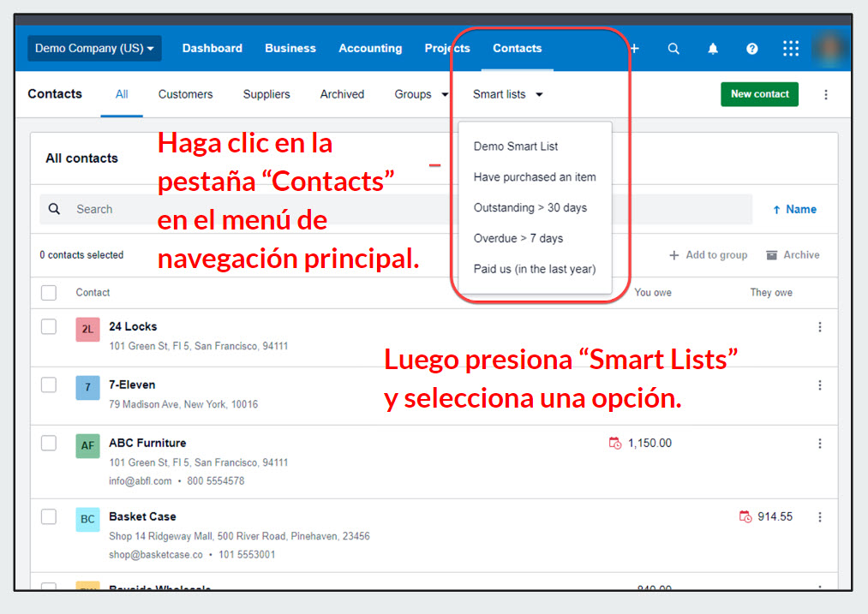Open the more options menu beside New contact

(826, 95)
